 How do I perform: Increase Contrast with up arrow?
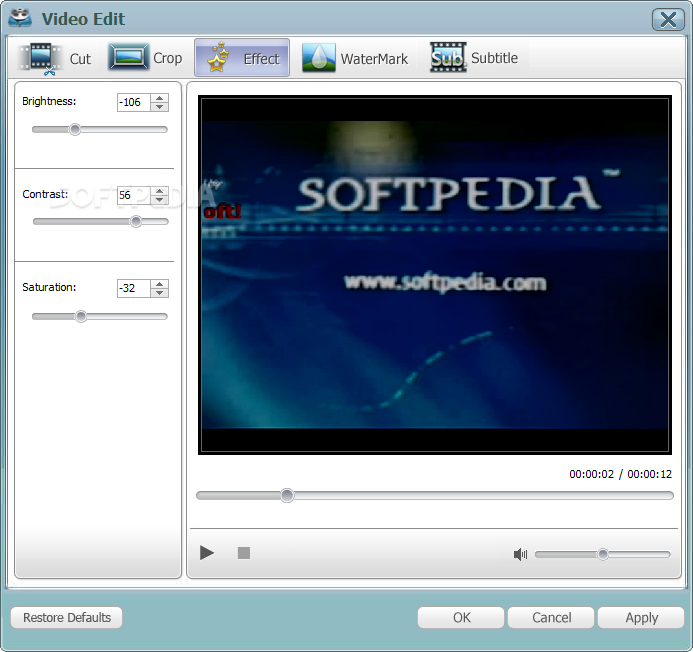[160, 191]
